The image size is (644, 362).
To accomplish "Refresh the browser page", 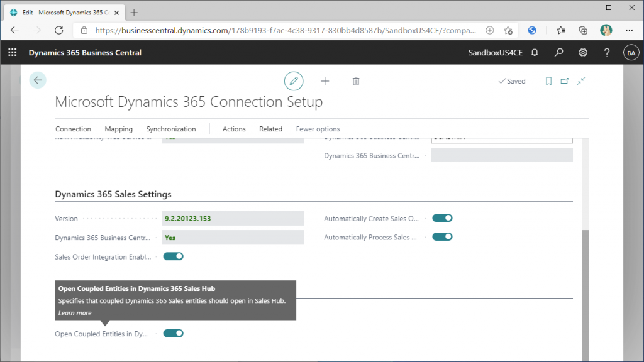I will (59, 30).
